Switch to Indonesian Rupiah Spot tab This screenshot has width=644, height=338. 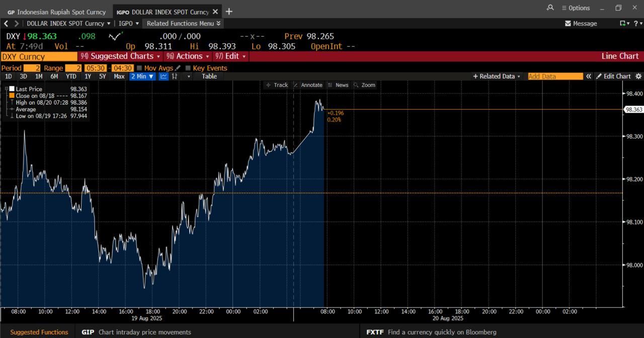56,12
